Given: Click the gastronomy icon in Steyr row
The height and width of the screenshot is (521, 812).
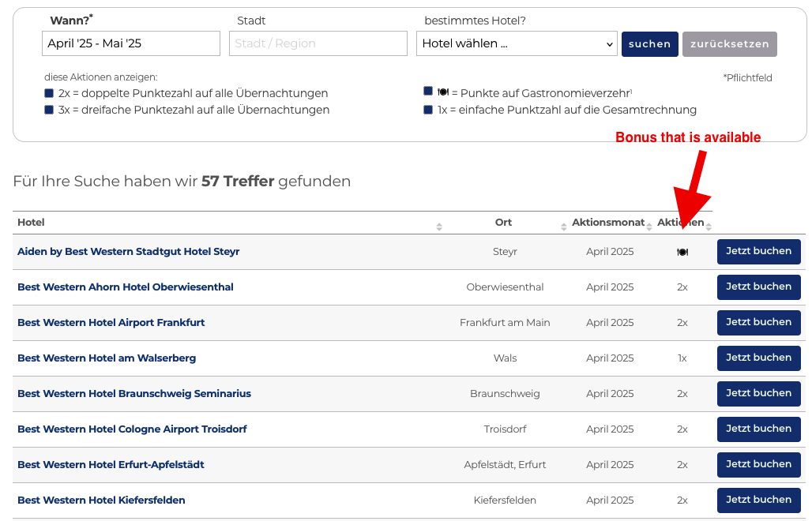Looking at the screenshot, I should [682, 252].
